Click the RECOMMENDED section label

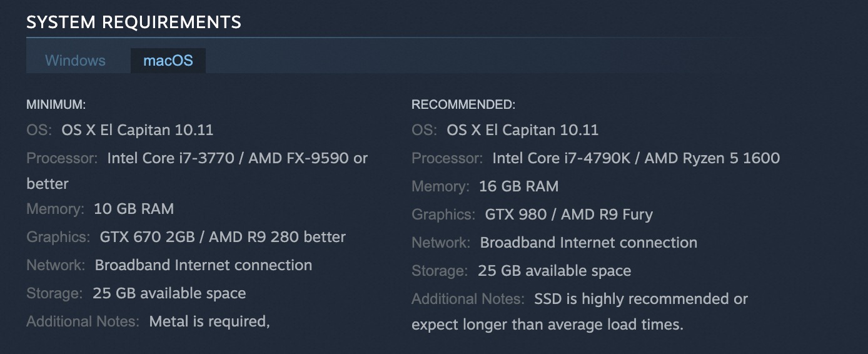pyautogui.click(x=463, y=104)
